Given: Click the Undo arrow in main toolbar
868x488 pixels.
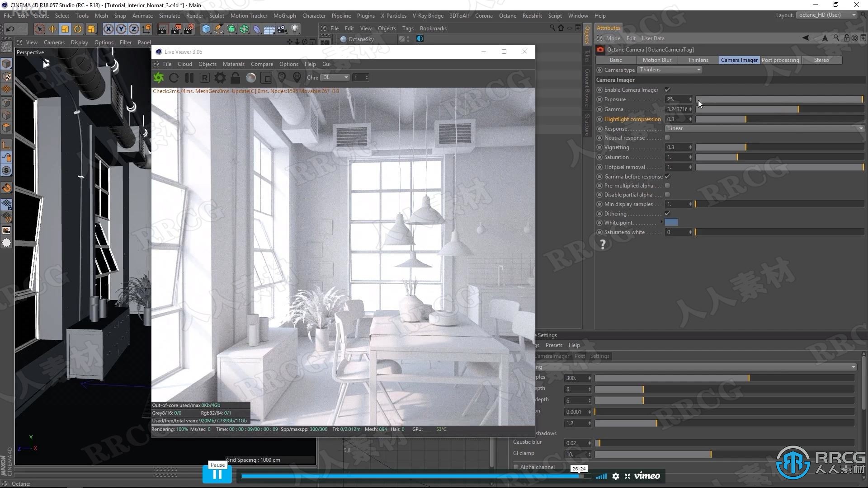Looking at the screenshot, I should 10,29.
